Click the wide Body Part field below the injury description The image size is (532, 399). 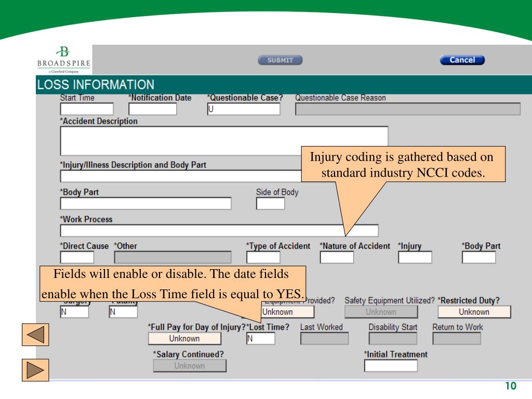pos(145,203)
